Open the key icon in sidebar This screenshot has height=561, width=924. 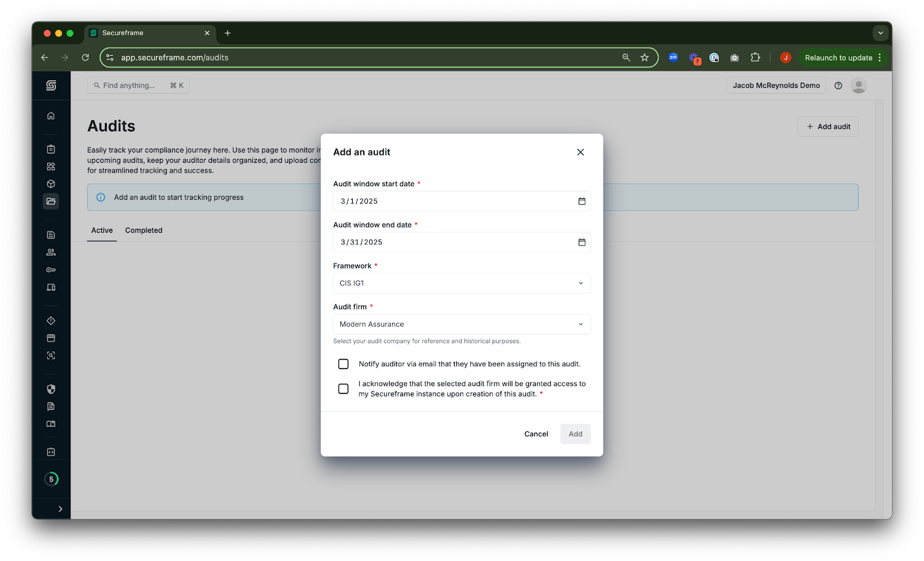(x=51, y=270)
